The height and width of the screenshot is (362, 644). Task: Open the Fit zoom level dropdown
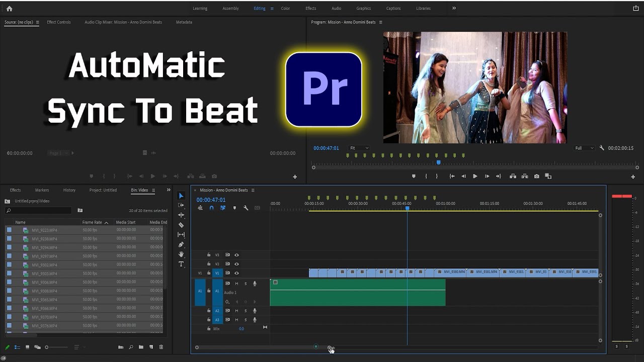coord(359,148)
